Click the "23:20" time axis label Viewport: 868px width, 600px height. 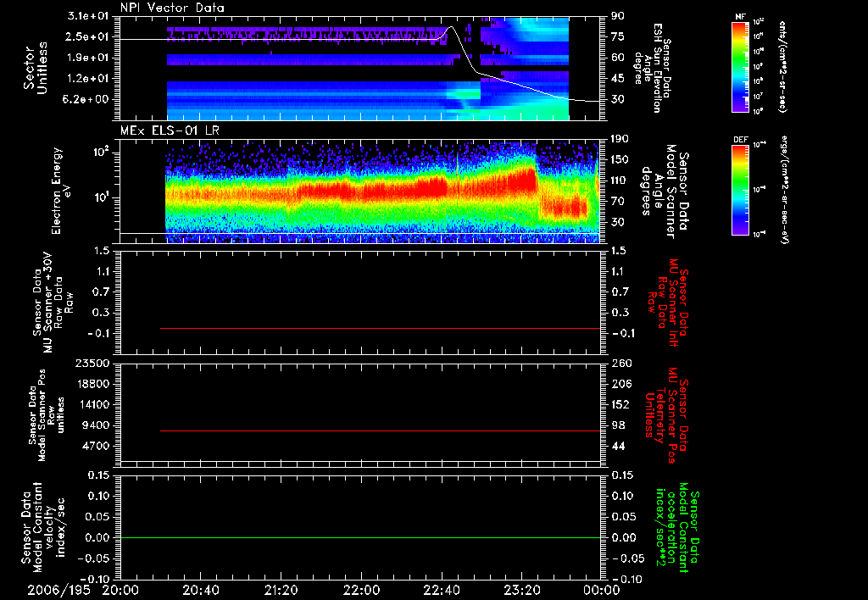pos(522,591)
